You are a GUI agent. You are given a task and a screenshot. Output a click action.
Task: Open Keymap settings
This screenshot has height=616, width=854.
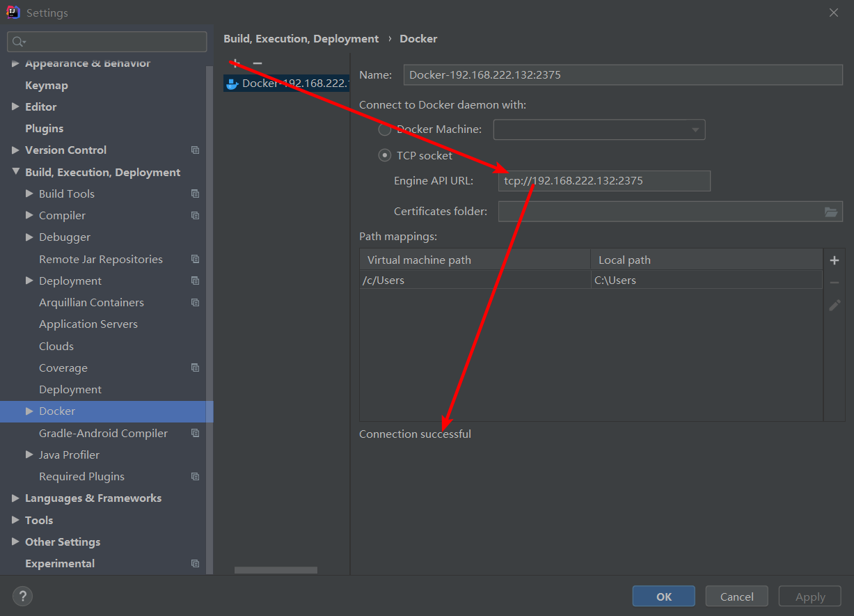pos(47,85)
